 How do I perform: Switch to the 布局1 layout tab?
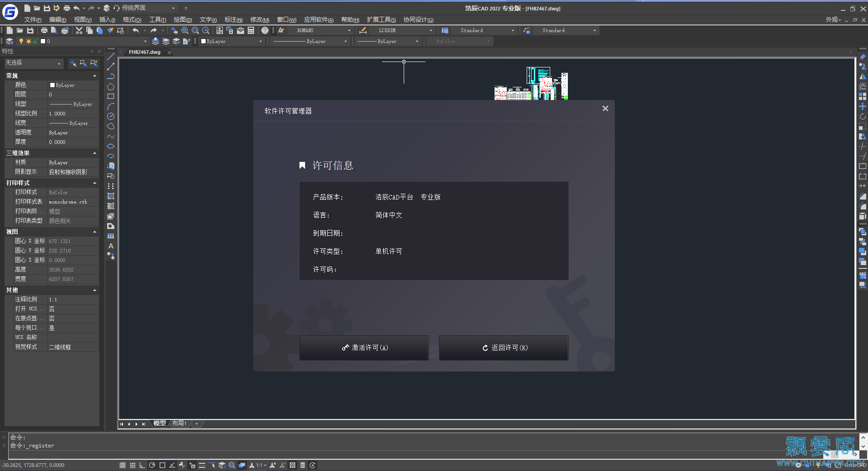click(179, 423)
